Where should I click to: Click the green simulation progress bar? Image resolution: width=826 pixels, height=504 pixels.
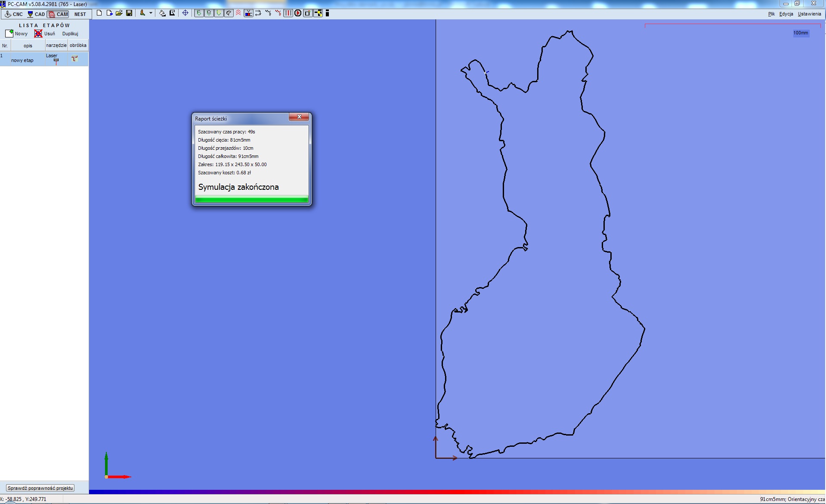pos(251,199)
